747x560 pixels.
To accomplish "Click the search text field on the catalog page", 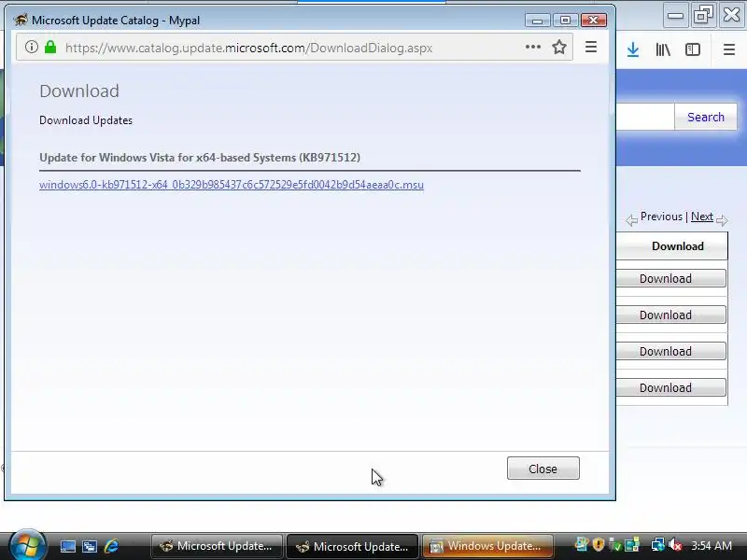I will 645,117.
